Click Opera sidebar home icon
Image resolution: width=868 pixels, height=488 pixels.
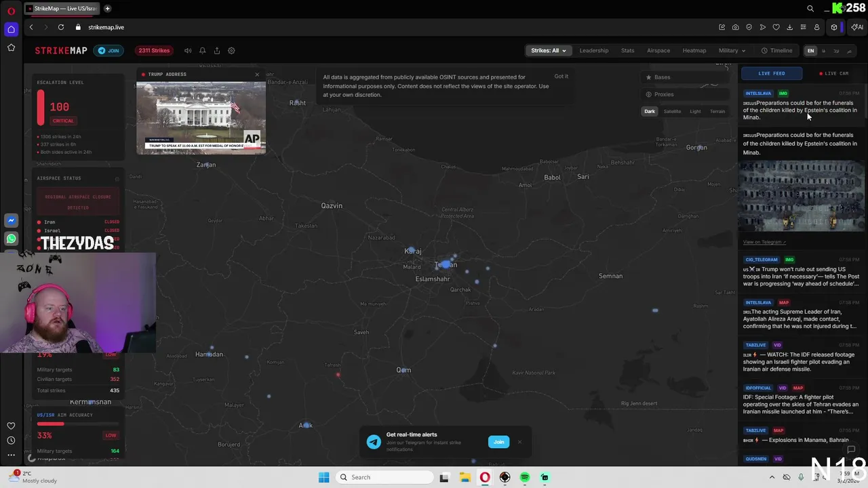tap(11, 29)
